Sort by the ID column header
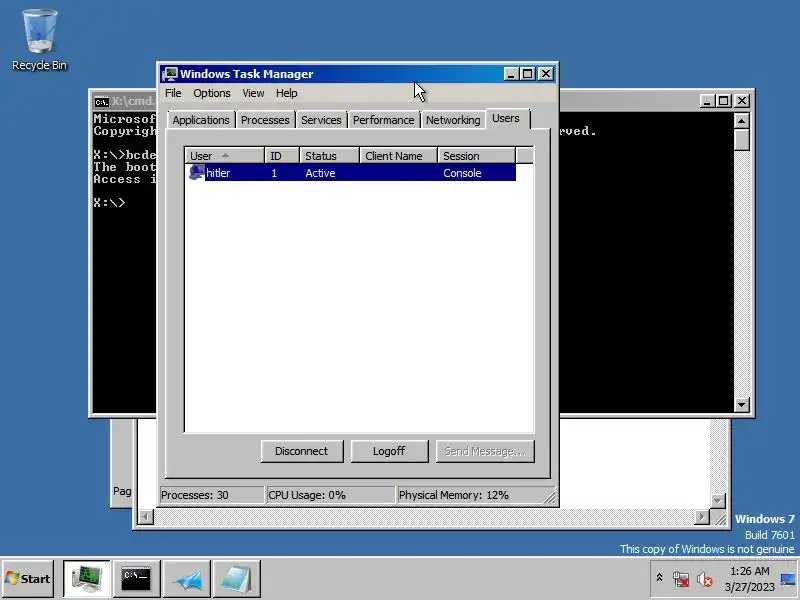Image resolution: width=800 pixels, height=600 pixels. point(282,156)
